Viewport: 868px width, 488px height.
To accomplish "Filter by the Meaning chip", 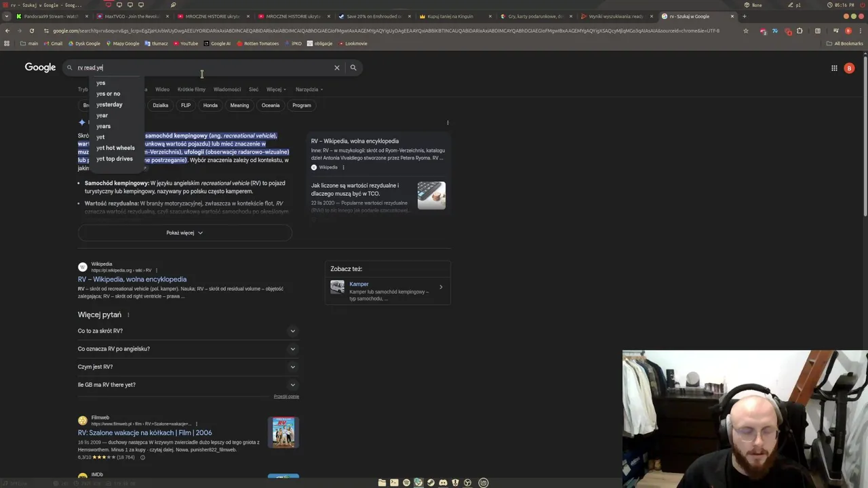I will point(239,105).
